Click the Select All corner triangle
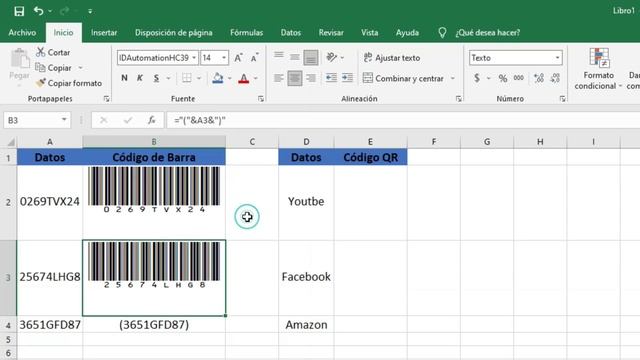This screenshot has height=360, width=640. coord(11,142)
